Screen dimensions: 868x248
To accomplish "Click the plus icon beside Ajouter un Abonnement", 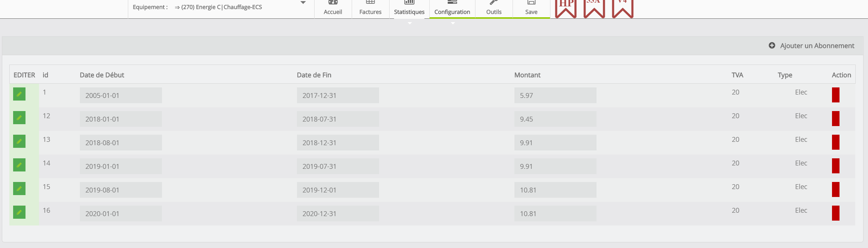I will coord(772,45).
